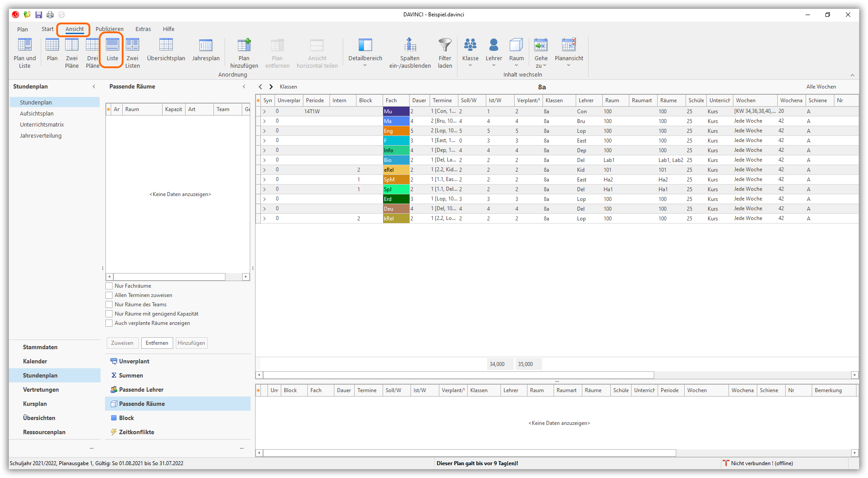Open the Klasse dropdown in ribbon
Screen dimensions: 868x478
(470, 65)
